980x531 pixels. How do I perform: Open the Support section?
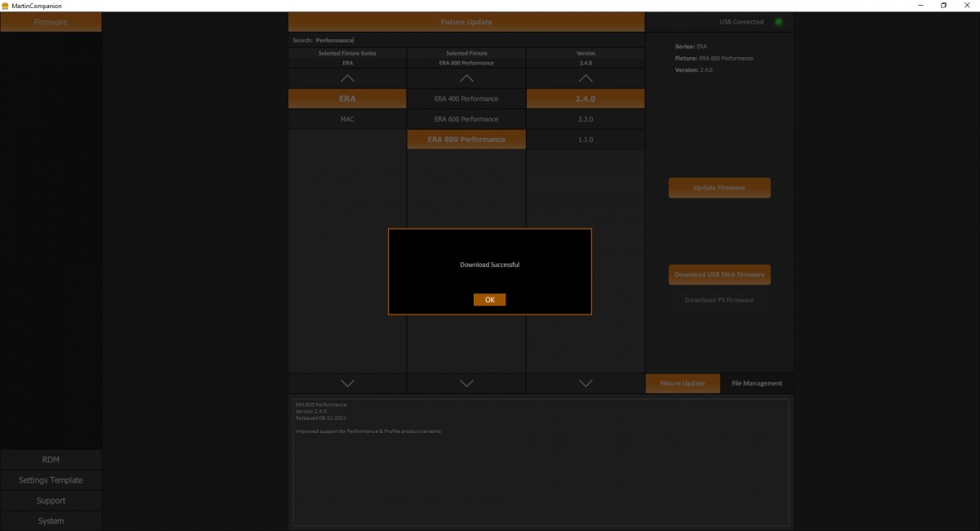coord(51,501)
